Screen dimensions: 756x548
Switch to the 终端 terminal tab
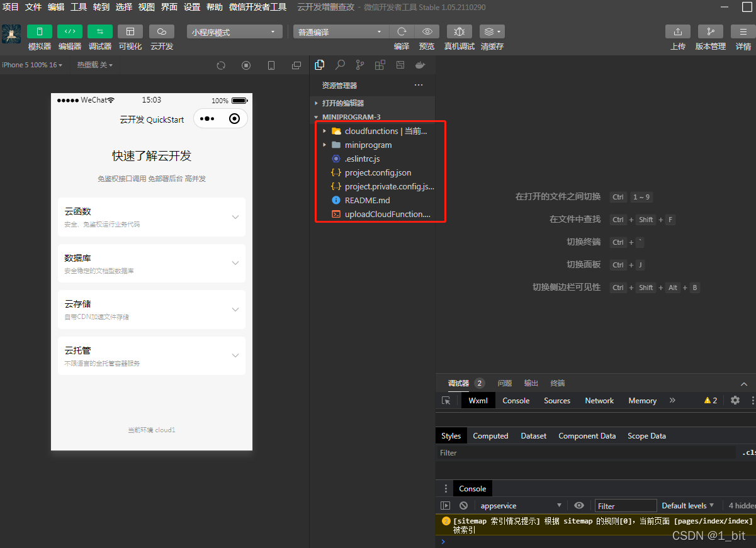click(x=558, y=383)
